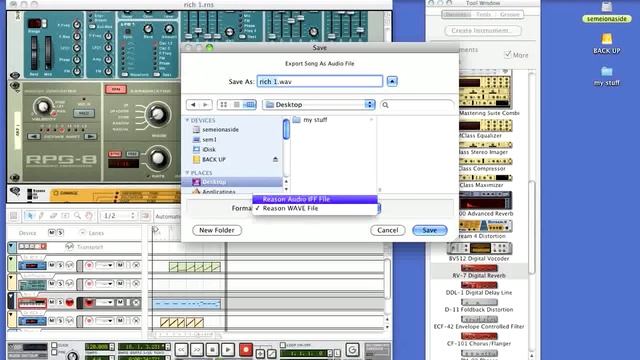Open the 'my stuff' folder on the desktop

[x=607, y=76]
